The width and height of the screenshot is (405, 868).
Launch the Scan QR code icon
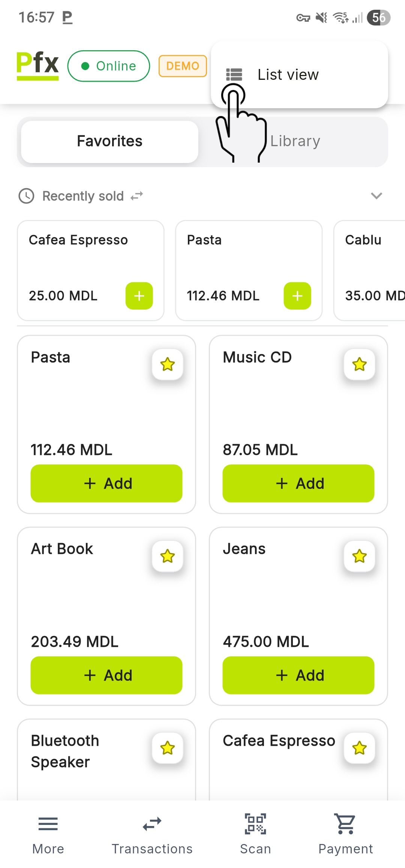(255, 833)
